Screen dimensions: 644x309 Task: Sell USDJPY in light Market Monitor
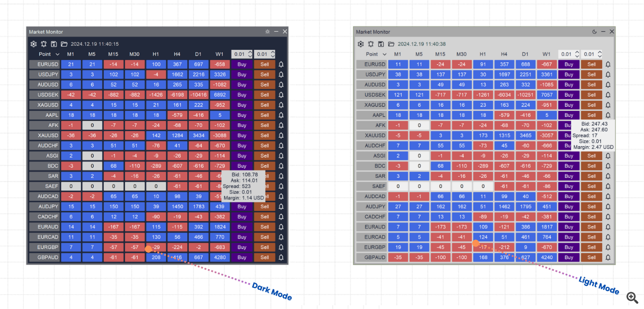[x=592, y=74]
